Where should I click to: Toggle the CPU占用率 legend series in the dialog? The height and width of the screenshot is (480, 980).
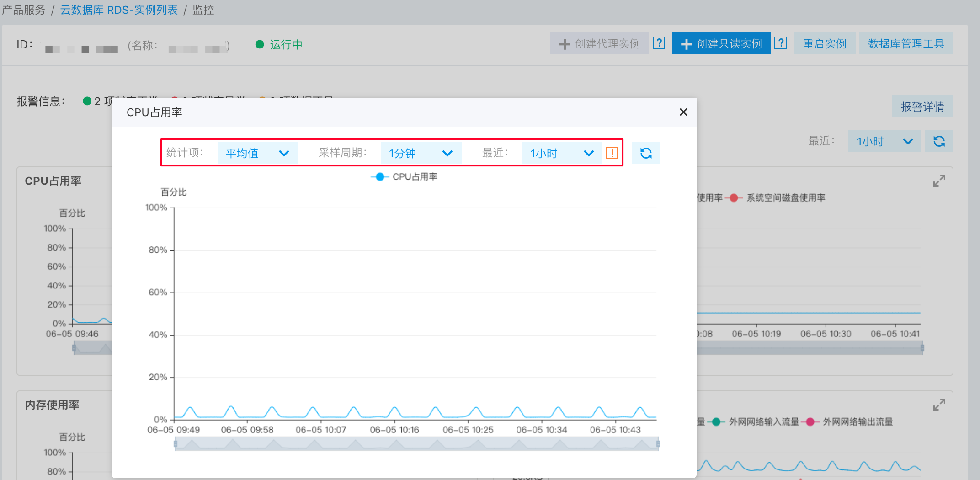tap(404, 177)
